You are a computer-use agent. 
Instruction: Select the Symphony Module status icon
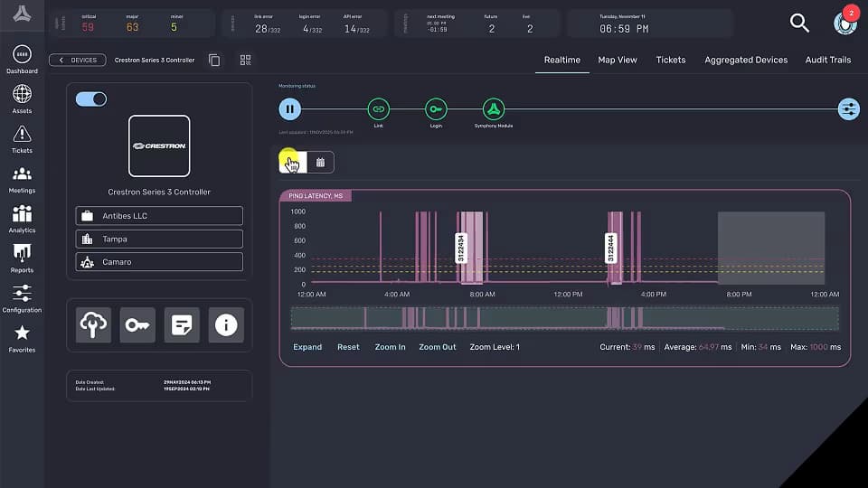pyautogui.click(x=493, y=109)
